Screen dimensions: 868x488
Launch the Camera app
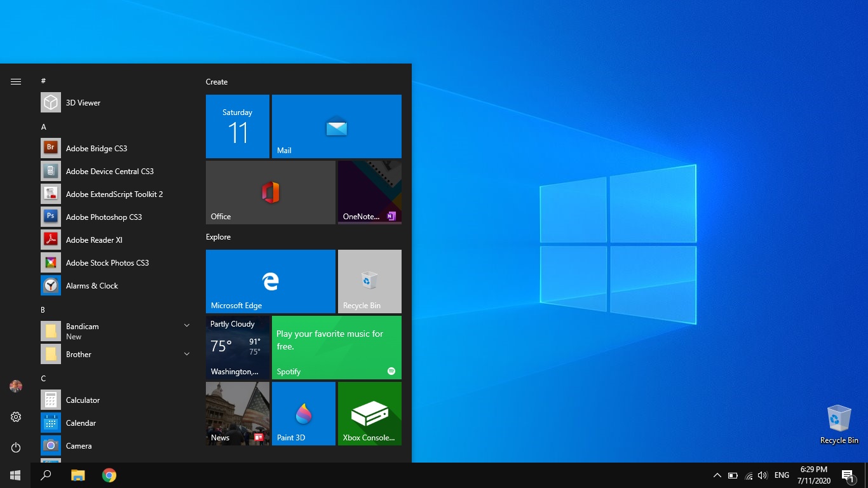coord(78,445)
